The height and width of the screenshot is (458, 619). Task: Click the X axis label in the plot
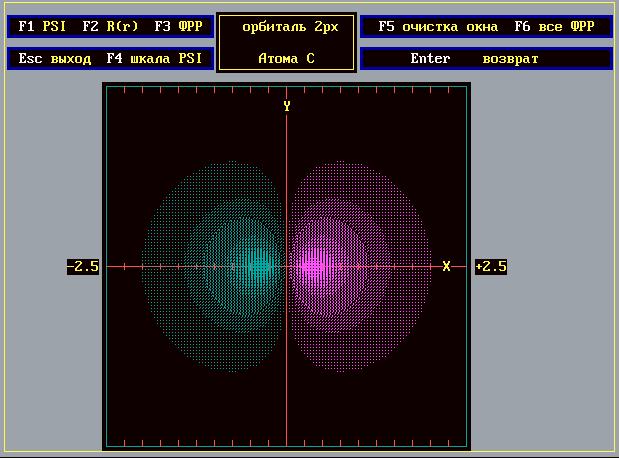[446, 266]
